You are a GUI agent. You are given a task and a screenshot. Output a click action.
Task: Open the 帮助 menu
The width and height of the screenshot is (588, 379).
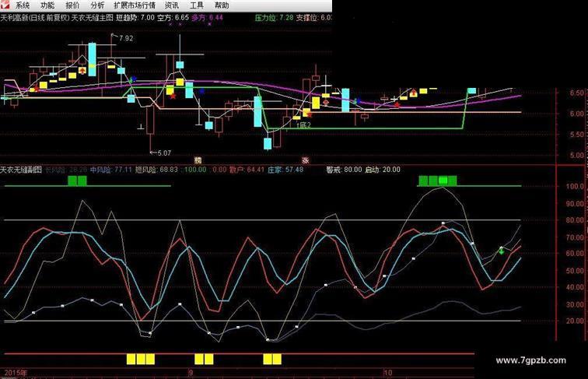pyautogui.click(x=222, y=5)
